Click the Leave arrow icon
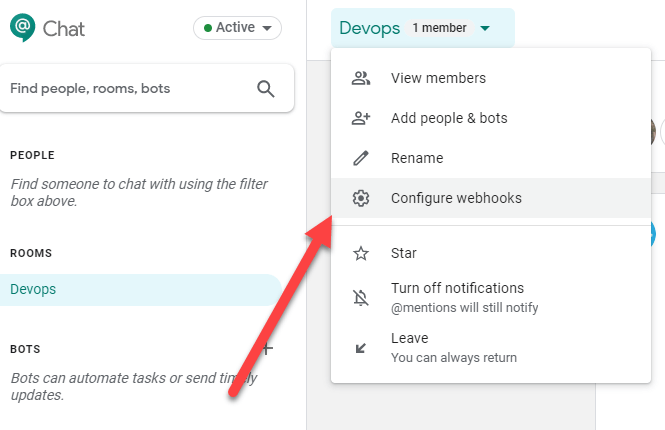 coord(361,348)
